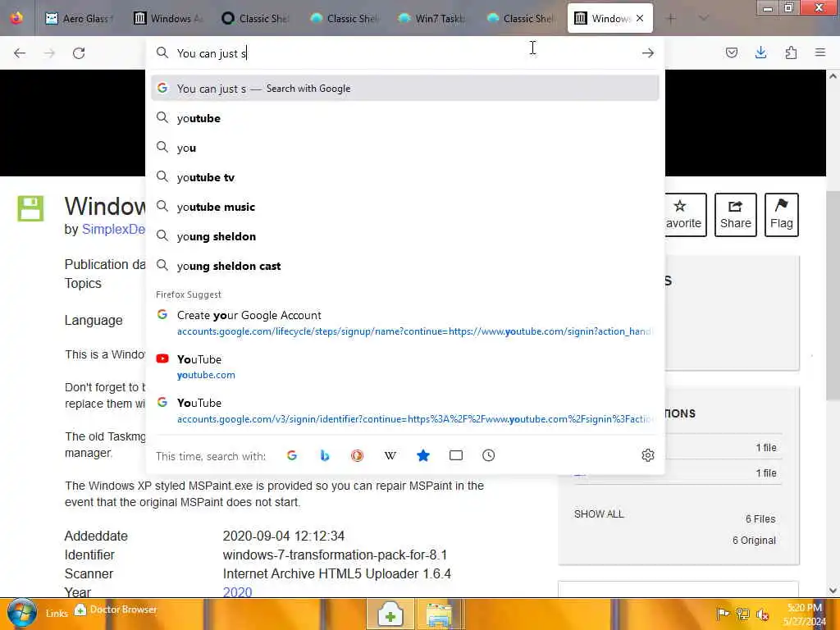Expand the list all tabs chevron
This screenshot has height=630, width=840.
pos(704,19)
